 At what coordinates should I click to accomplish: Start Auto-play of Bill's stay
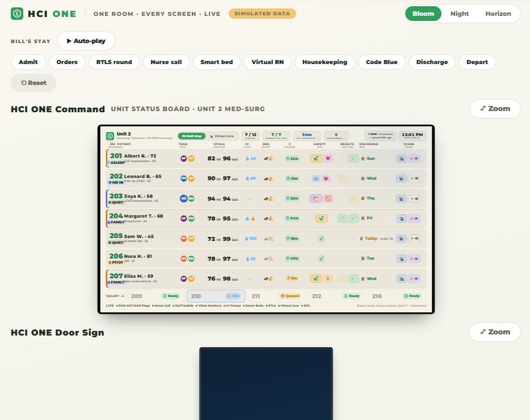86,41
